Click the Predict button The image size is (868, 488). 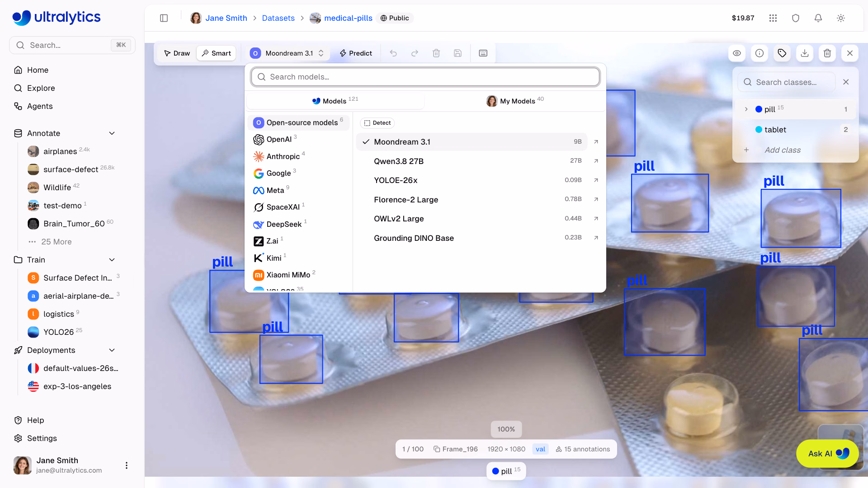(x=356, y=53)
